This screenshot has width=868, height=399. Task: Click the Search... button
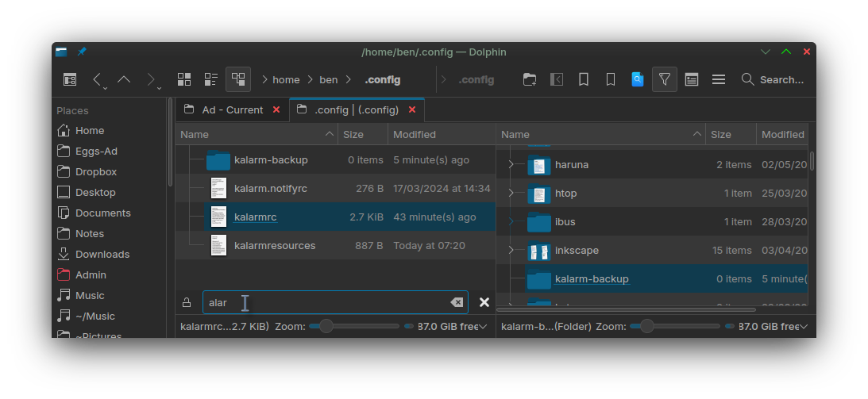point(773,79)
